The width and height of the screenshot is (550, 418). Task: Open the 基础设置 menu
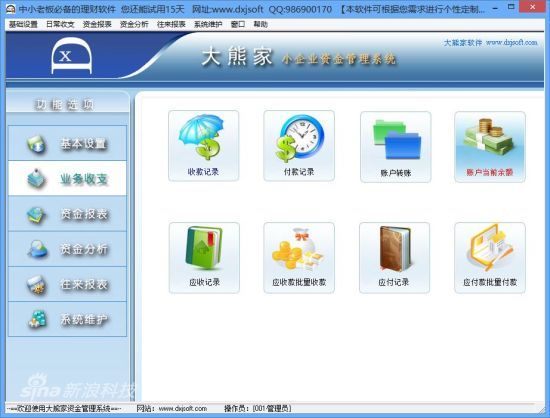click(23, 24)
